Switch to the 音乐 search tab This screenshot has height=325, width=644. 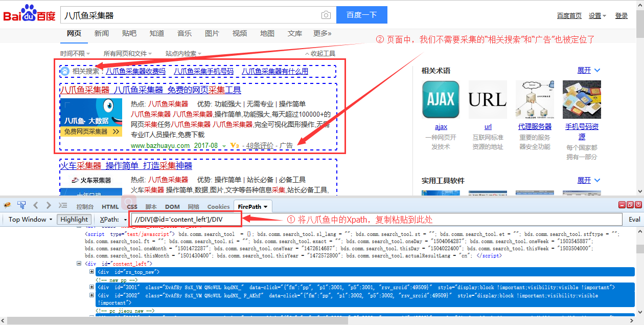(185, 34)
